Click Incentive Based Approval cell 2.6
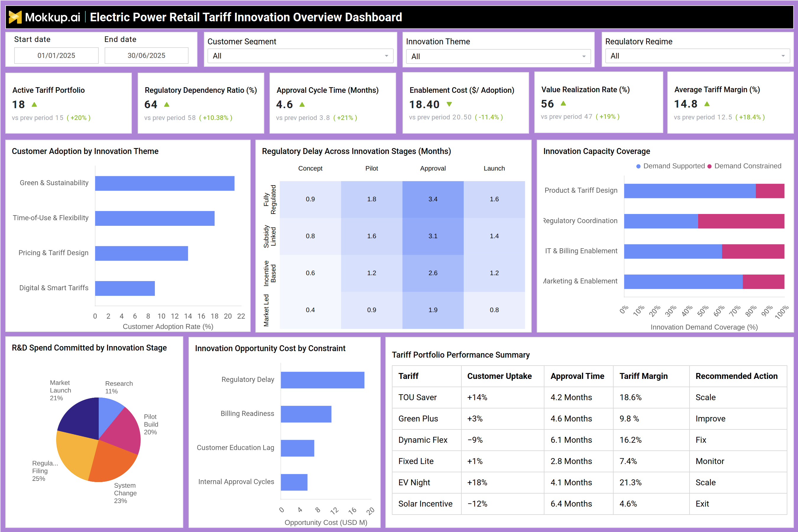Image resolution: width=798 pixels, height=532 pixels. [x=433, y=273]
